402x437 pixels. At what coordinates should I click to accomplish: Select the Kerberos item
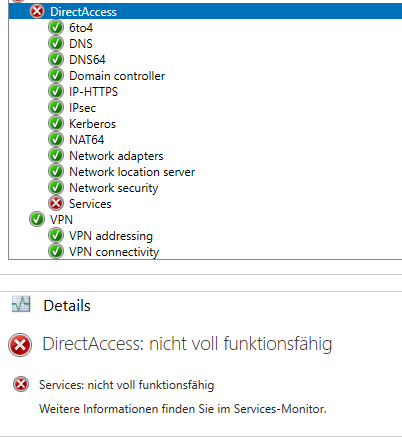[92, 124]
